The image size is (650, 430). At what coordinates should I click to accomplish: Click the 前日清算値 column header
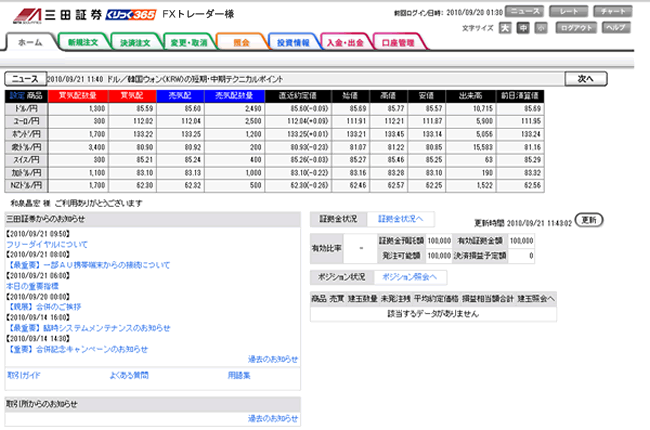pyautogui.click(x=520, y=96)
